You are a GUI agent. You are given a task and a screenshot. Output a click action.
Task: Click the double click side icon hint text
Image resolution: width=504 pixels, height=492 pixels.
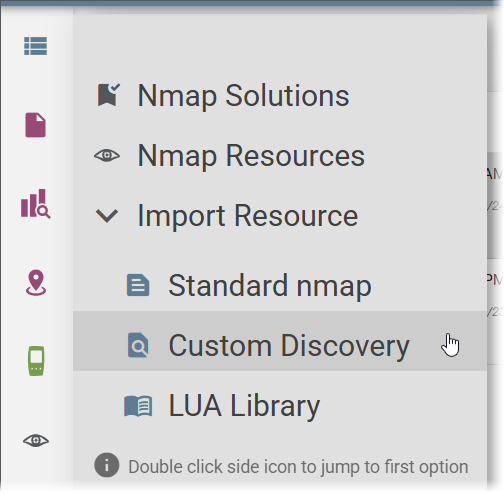coord(298,467)
